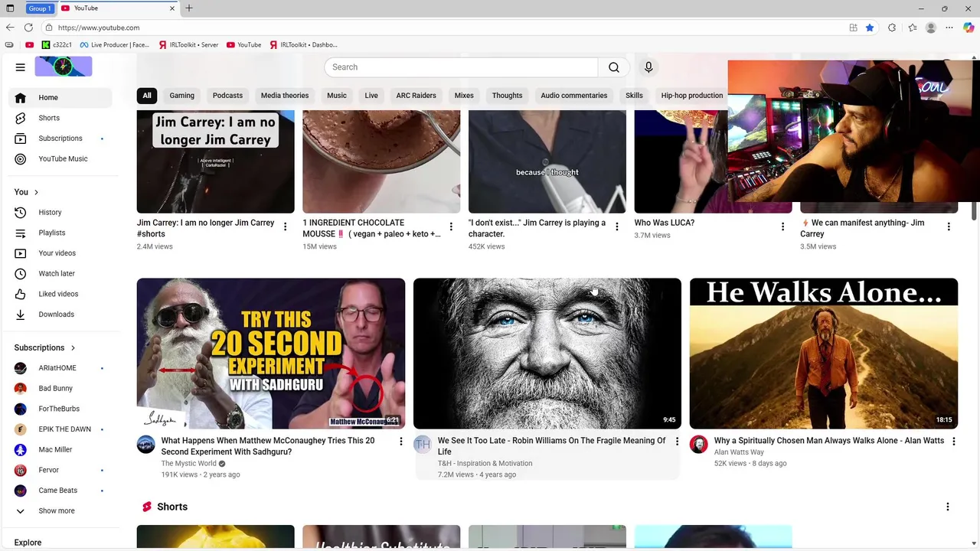Image resolution: width=980 pixels, height=551 pixels.
Task: Select the Hip-hop production chip
Action: click(x=692, y=96)
